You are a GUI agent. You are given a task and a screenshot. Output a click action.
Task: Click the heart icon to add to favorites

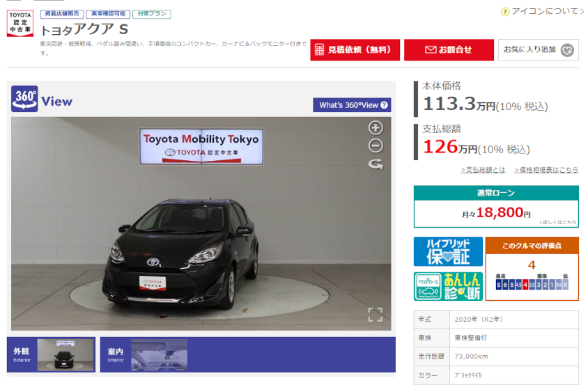pyautogui.click(x=567, y=50)
